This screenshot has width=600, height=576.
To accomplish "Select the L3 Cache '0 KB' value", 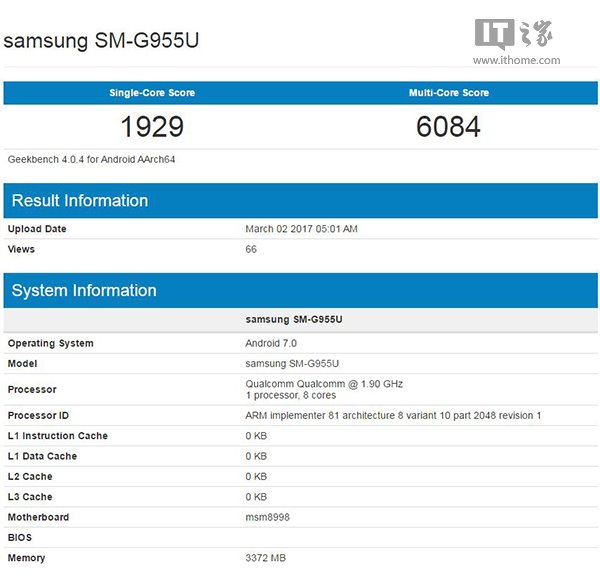I will [256, 497].
